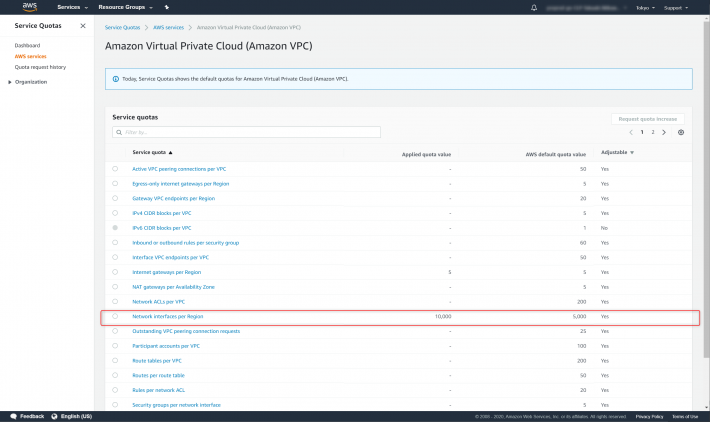Open Network ACLs per VPC link
This screenshot has width=710, height=422.
pyautogui.click(x=158, y=302)
